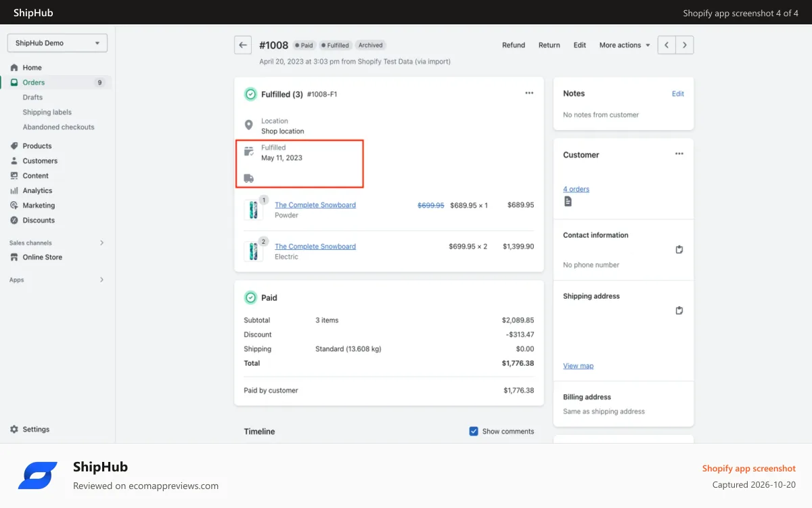This screenshot has height=508, width=812.
Task: Click the Electric snowboard thumbnail
Action: 253,251
